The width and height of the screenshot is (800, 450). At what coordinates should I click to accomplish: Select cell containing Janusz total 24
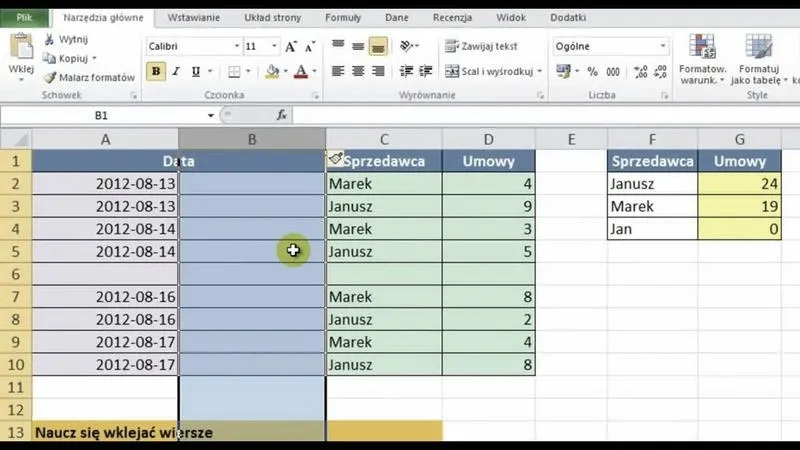740,183
